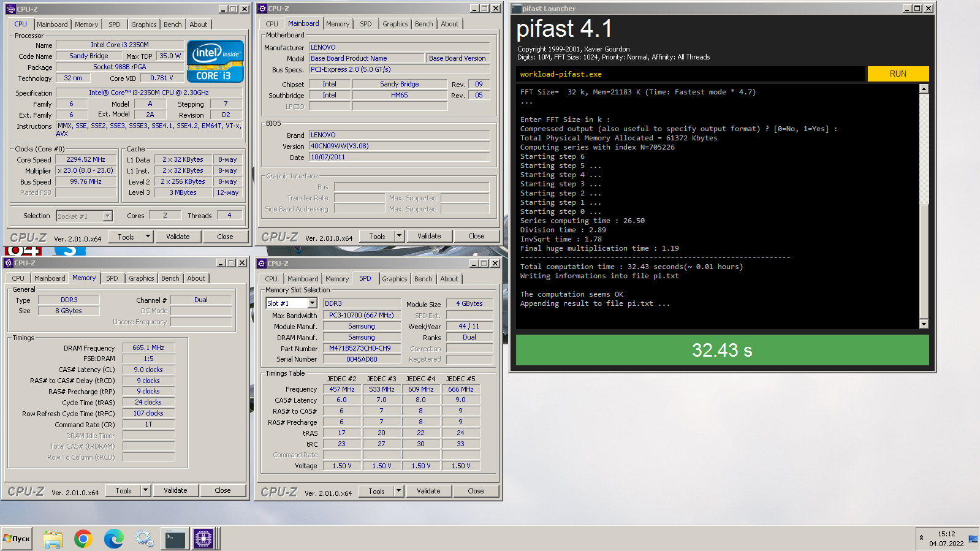The height and width of the screenshot is (551, 980).
Task: Click the DRAM Frequency value 665.1 MHz
Action: (148, 348)
